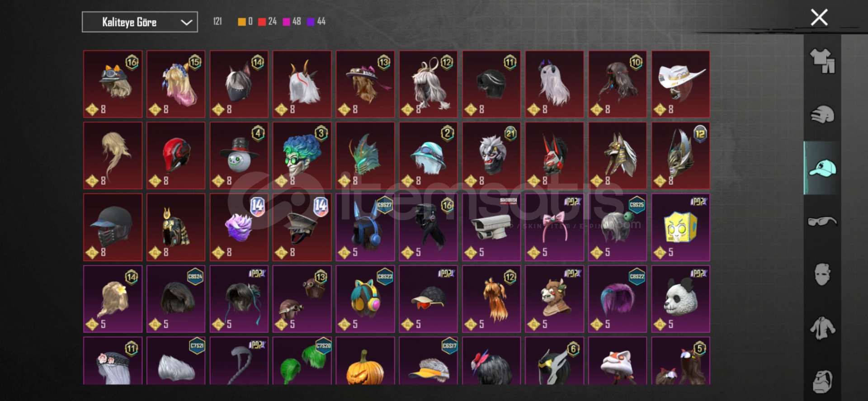868x401 pixels.
Task: Pick the security camera head item
Action: (x=491, y=227)
